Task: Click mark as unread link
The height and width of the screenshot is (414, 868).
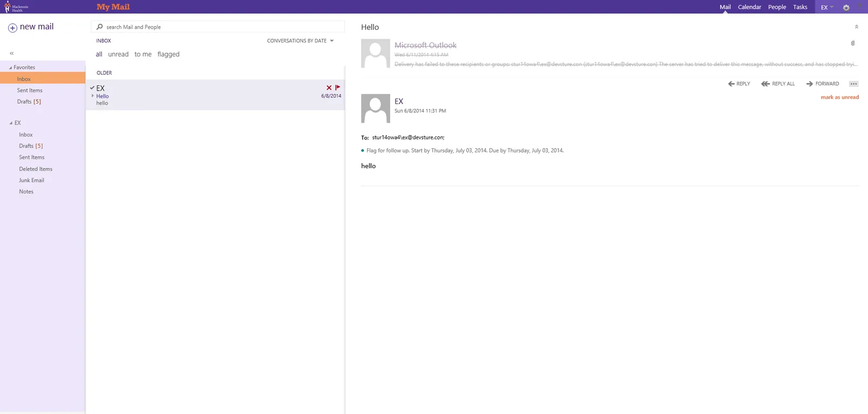Action: click(839, 97)
